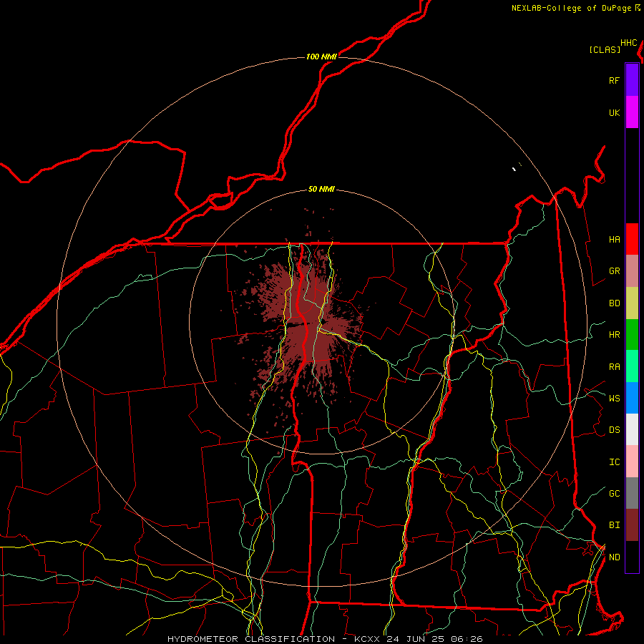This screenshot has width=644, height=644.
Task: Click the purple RF color swatch in legend
Action: (632, 80)
